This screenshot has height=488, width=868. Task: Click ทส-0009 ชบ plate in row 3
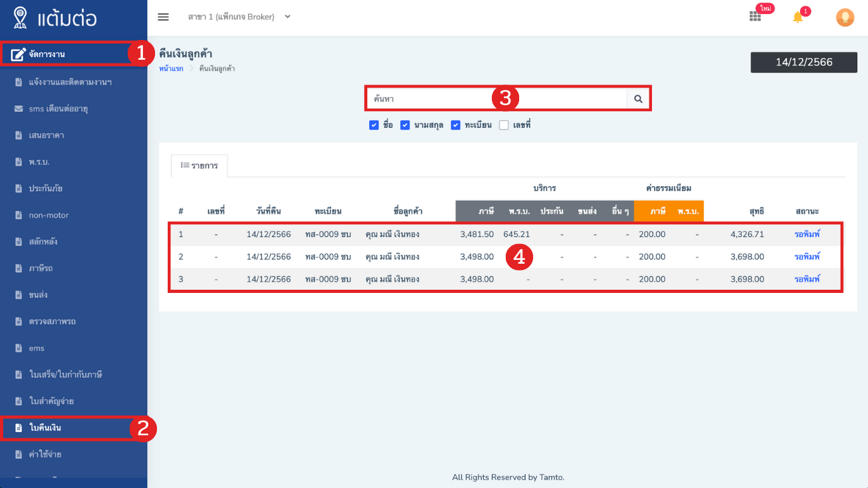(328, 279)
